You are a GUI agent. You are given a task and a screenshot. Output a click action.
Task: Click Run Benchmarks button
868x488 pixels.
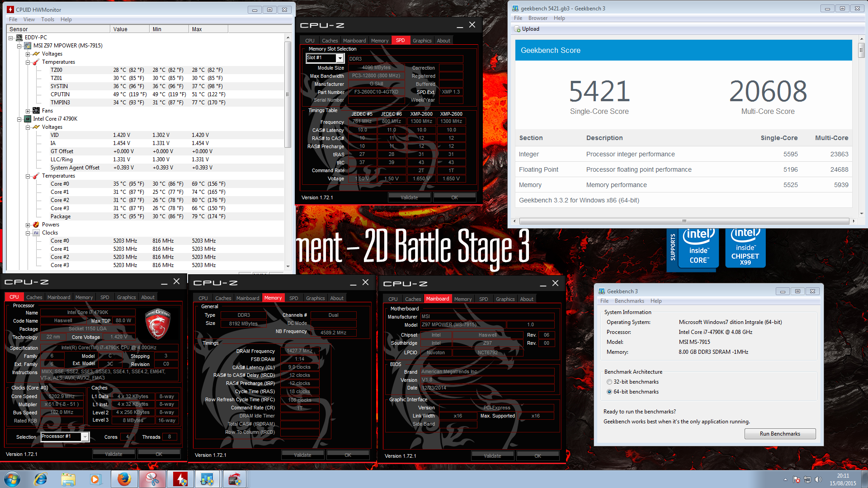(x=780, y=434)
